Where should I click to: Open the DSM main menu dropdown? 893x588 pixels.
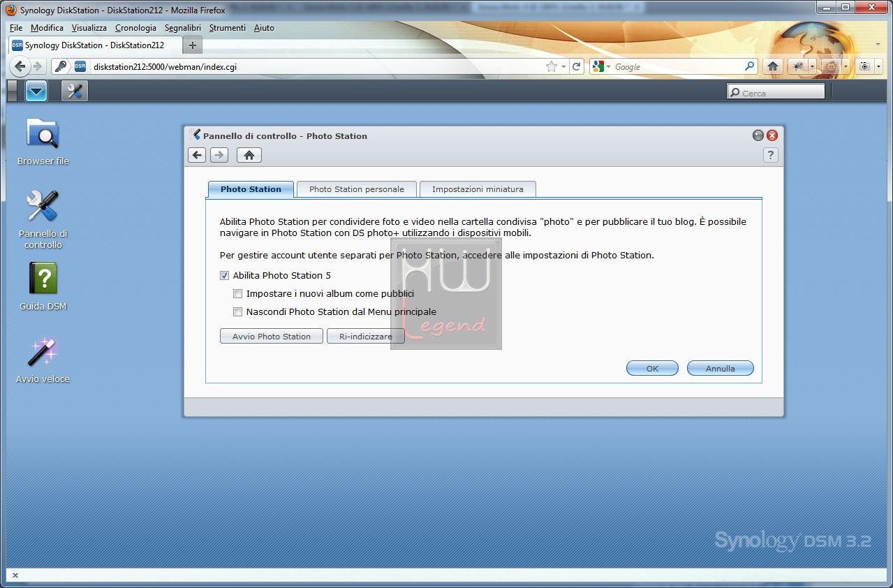36,91
